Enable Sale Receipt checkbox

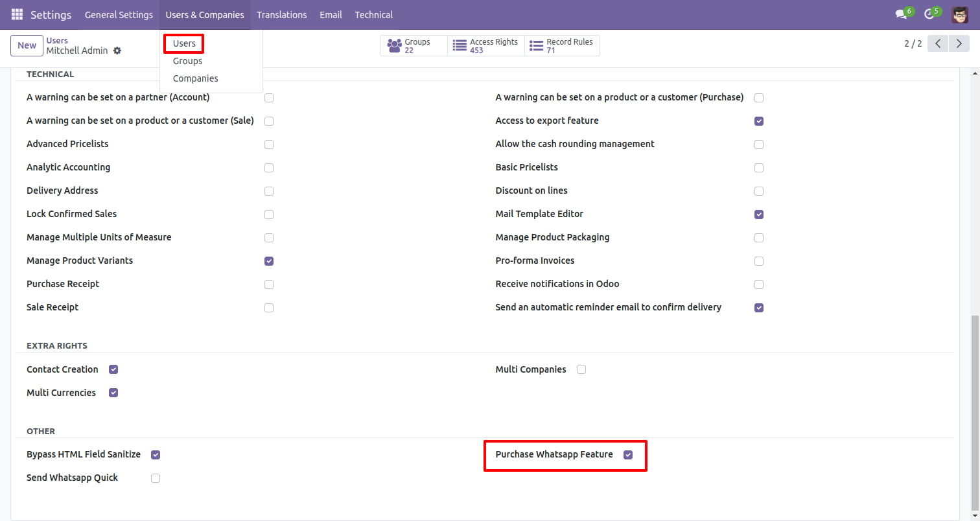pyautogui.click(x=269, y=308)
